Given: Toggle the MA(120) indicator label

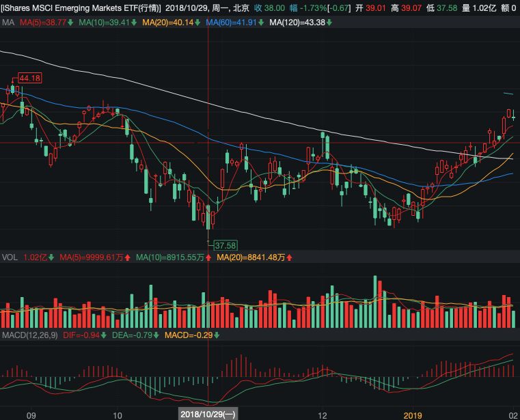Looking at the screenshot, I should coord(297,23).
